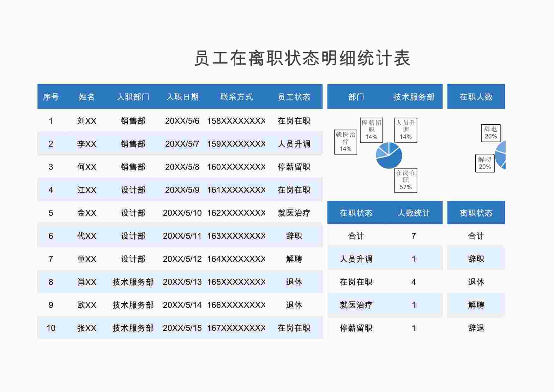Click date cell 20XX/5/9
Viewport: 554px width, 392px height.
point(182,190)
